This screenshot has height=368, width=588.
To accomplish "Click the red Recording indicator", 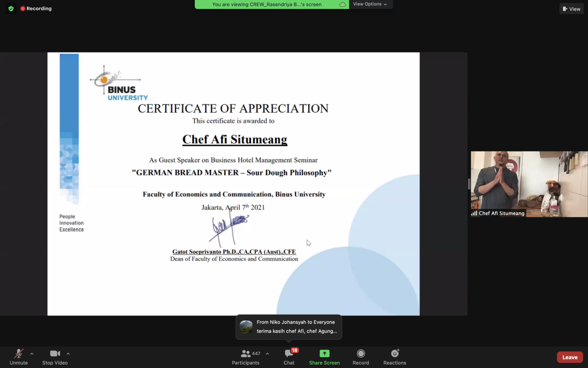I will [x=36, y=8].
